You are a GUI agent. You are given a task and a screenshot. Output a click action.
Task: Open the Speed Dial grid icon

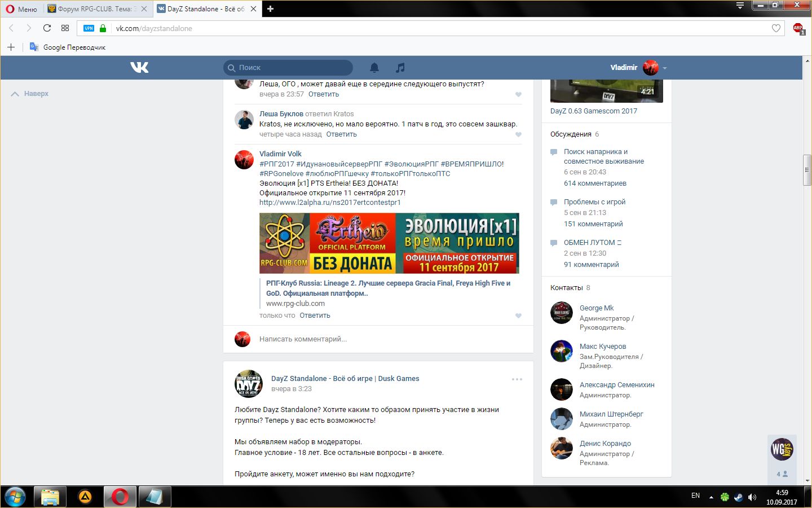coord(65,28)
